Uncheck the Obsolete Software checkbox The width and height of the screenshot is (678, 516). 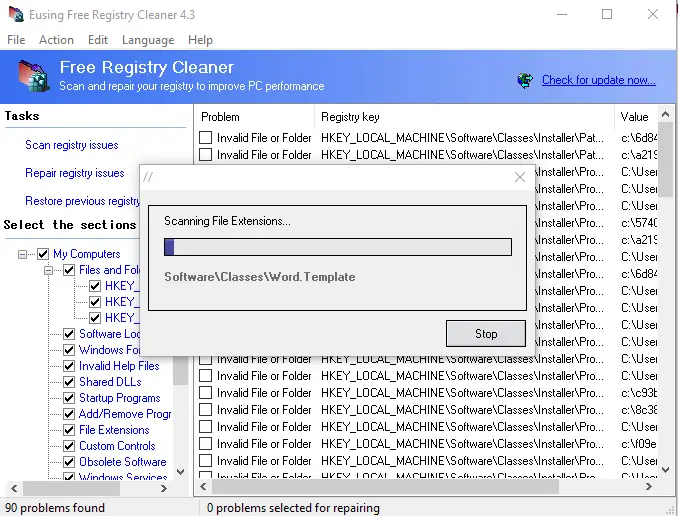click(69, 462)
